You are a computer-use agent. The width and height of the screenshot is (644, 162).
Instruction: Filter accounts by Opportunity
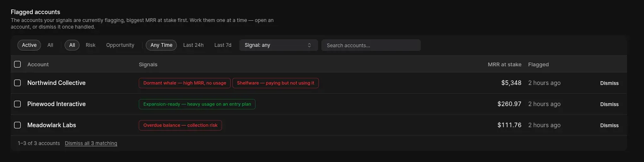point(120,45)
